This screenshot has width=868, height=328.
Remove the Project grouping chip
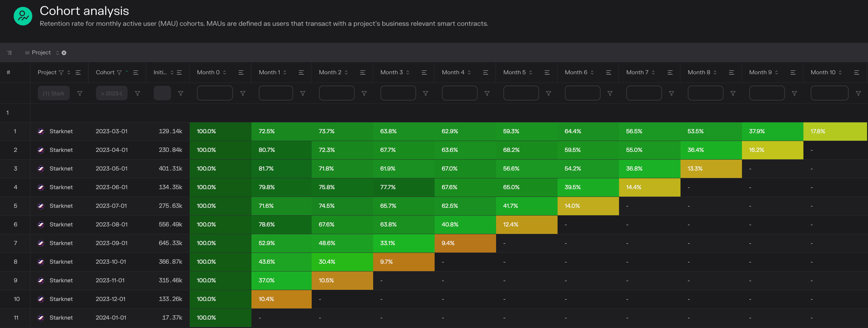pyautogui.click(x=64, y=52)
